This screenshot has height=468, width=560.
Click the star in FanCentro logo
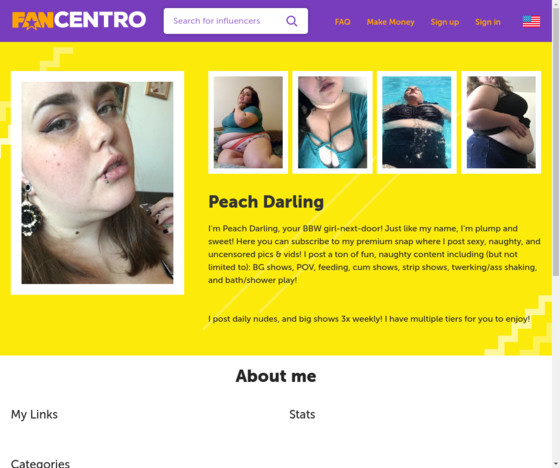[31, 24]
